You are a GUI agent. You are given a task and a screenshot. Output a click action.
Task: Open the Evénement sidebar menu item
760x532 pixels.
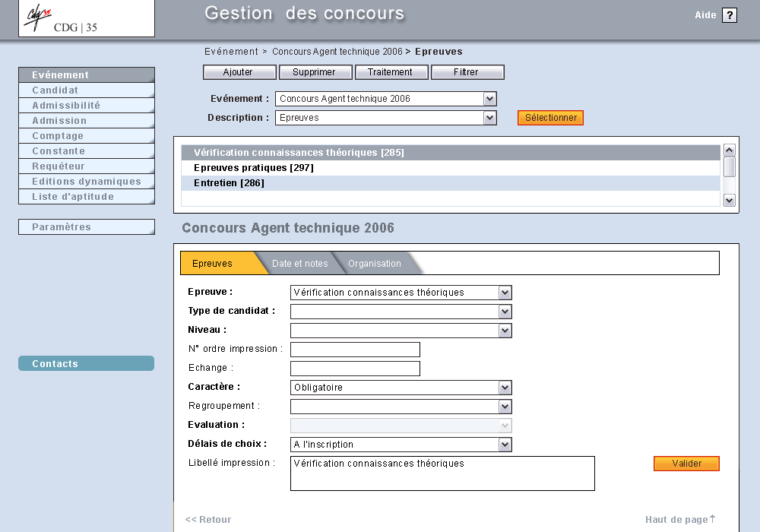87,75
